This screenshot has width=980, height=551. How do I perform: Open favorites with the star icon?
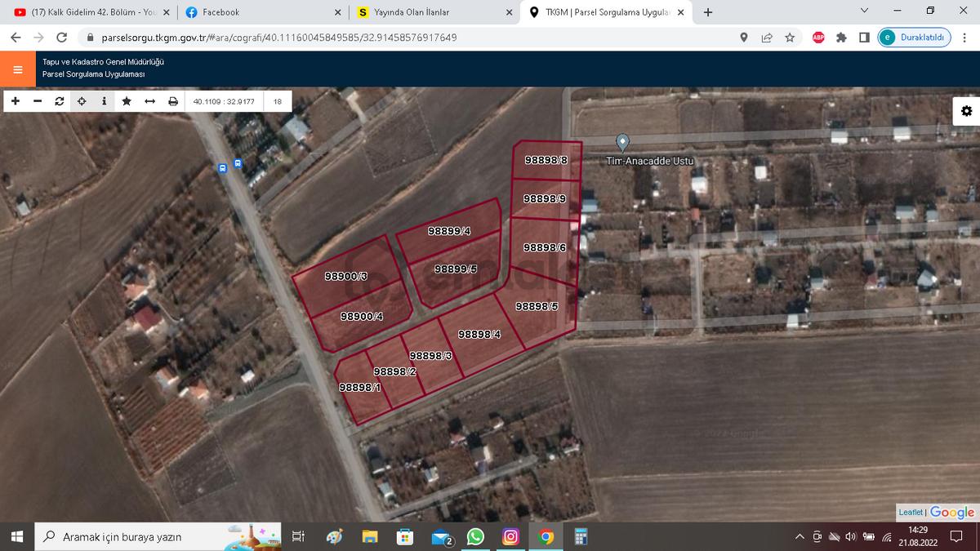pos(127,101)
